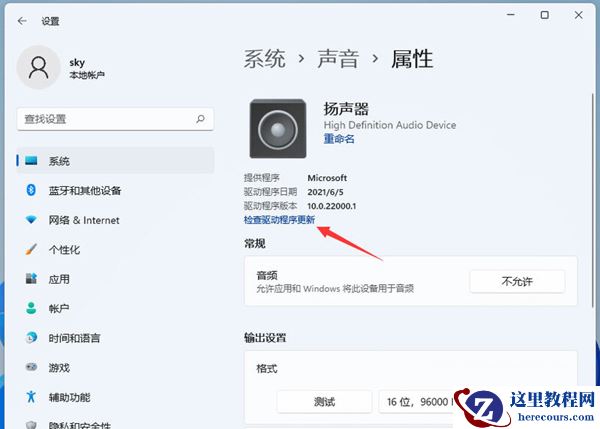The height and width of the screenshot is (429, 600).
Task: Click the 测试 button
Action: click(x=324, y=401)
